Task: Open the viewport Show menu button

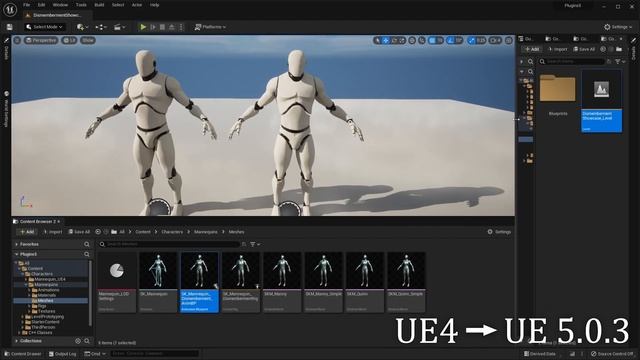Action: pos(88,40)
